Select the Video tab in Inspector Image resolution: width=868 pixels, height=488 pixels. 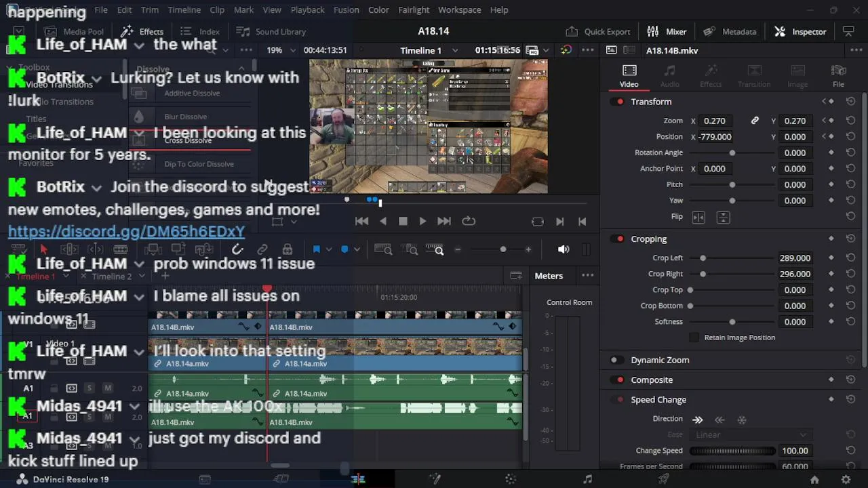pyautogui.click(x=629, y=76)
